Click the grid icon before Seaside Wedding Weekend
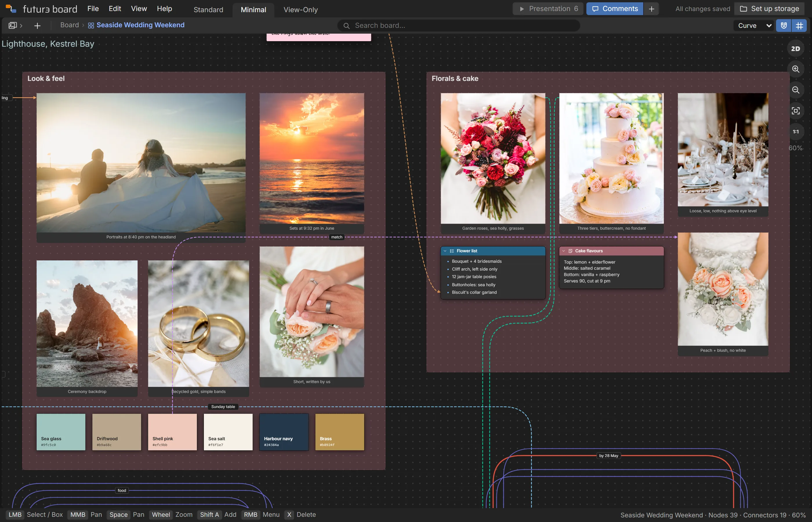 pyautogui.click(x=91, y=26)
